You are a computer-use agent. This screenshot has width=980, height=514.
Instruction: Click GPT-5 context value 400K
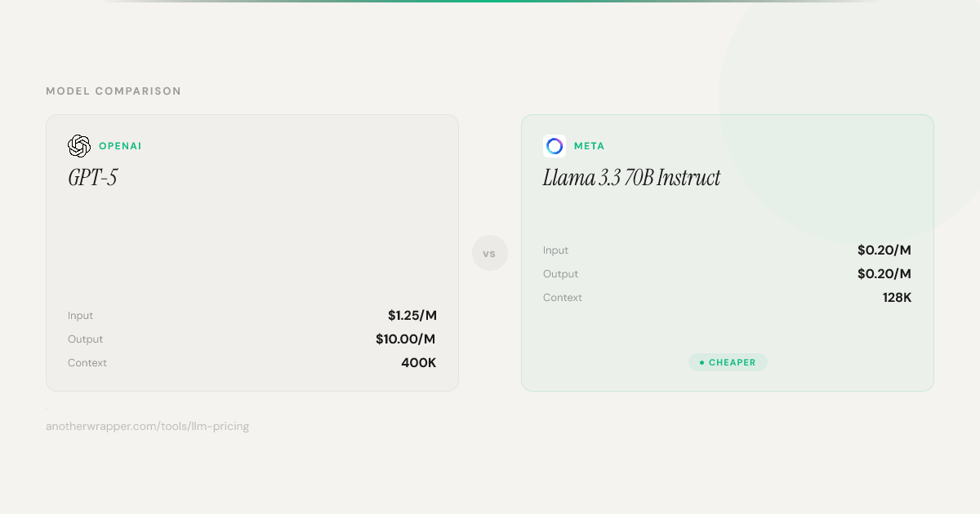pos(418,363)
